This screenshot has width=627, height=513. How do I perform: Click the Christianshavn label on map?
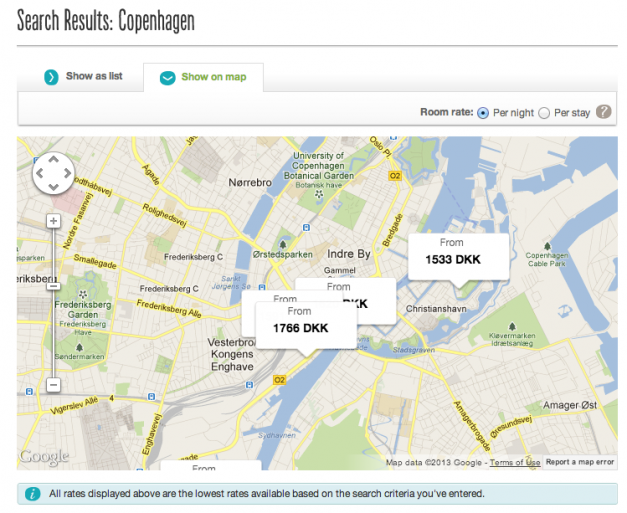(436, 309)
